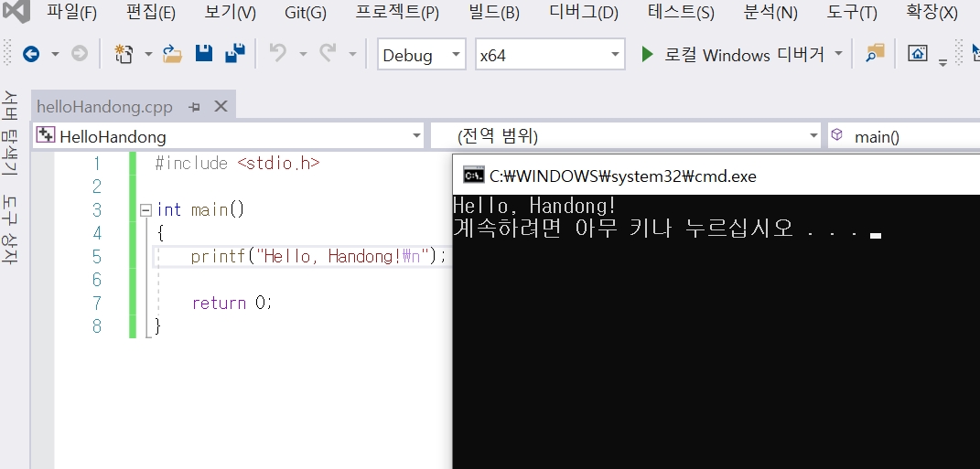Open the x64 platform dropdown
Image resolution: width=980 pixels, height=469 pixels.
click(x=550, y=55)
